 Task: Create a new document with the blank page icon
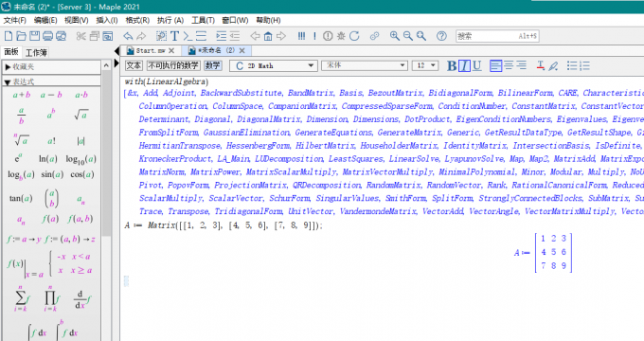click(x=9, y=36)
